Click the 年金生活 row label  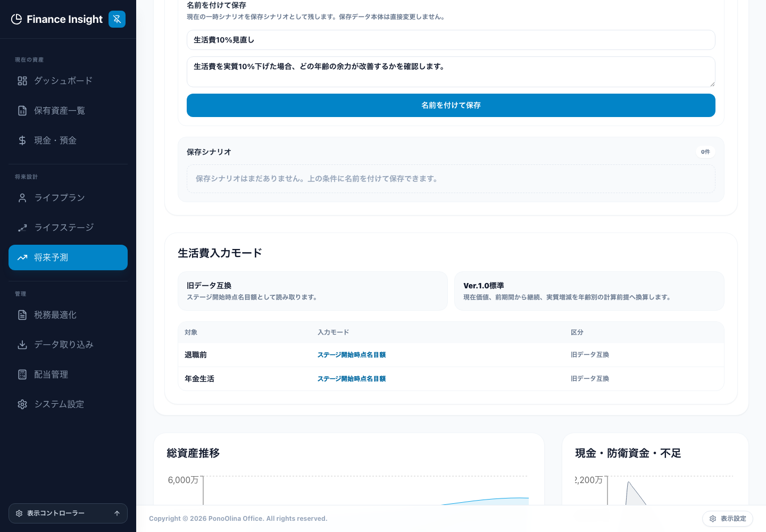pos(199,379)
